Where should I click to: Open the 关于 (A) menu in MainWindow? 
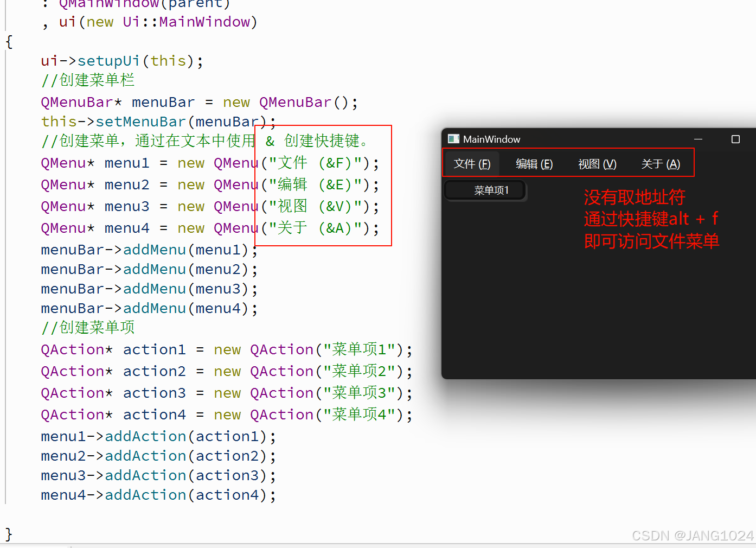661,164
